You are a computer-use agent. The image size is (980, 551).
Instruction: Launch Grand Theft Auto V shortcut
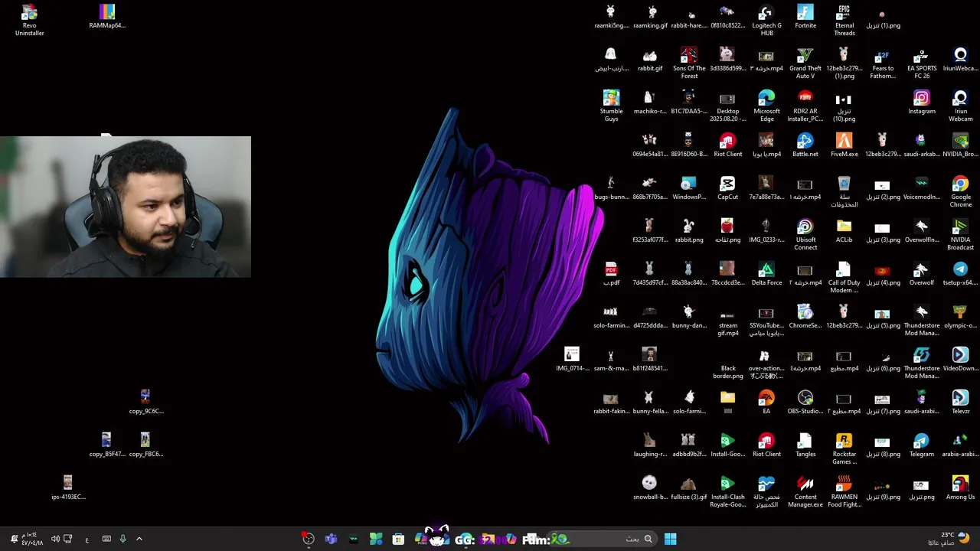[x=805, y=63]
